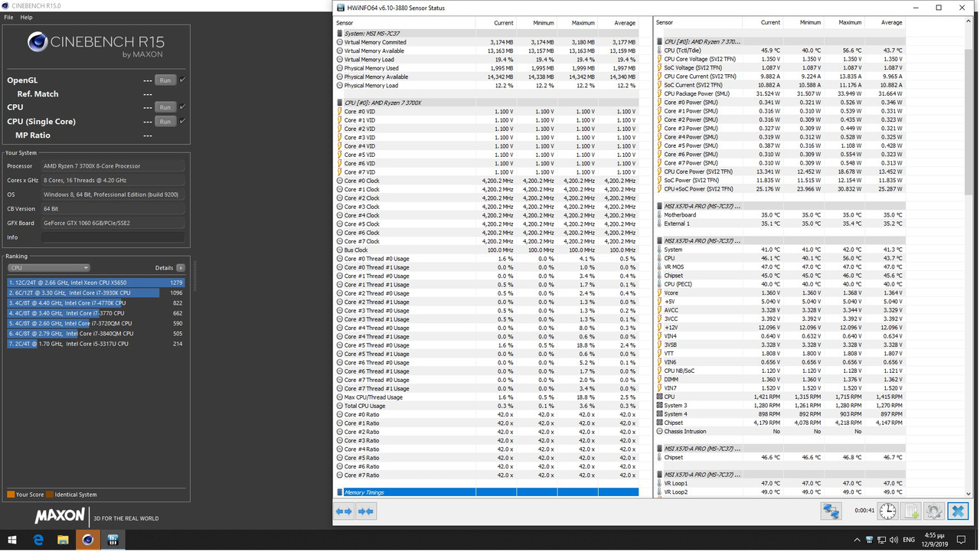Screen dimensions: 980x552
Task: Open Windows Start menu
Action: 12,541
